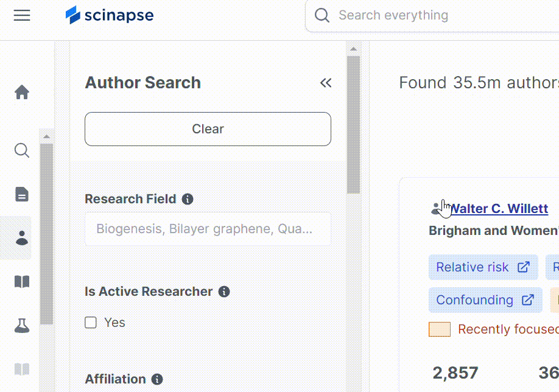Image resolution: width=559 pixels, height=392 pixels.
Task: Click the Affiliation info icon
Action: pyautogui.click(x=157, y=379)
